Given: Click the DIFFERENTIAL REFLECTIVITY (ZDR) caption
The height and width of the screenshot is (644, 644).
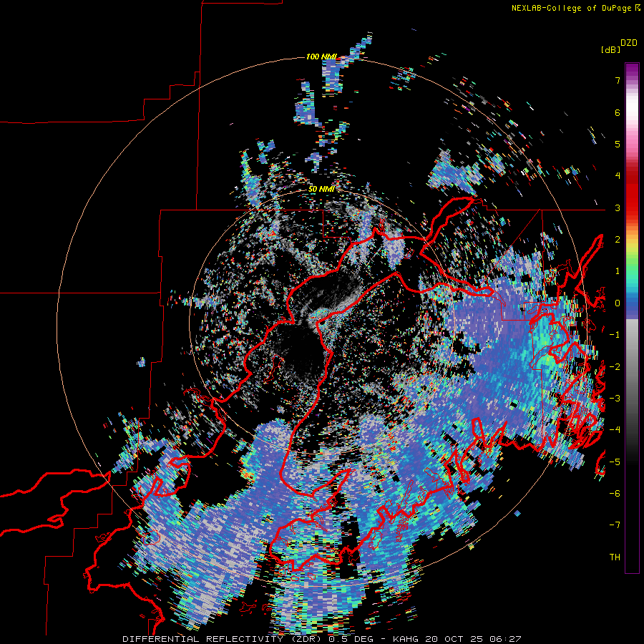Looking at the screenshot, I should tap(223, 639).
